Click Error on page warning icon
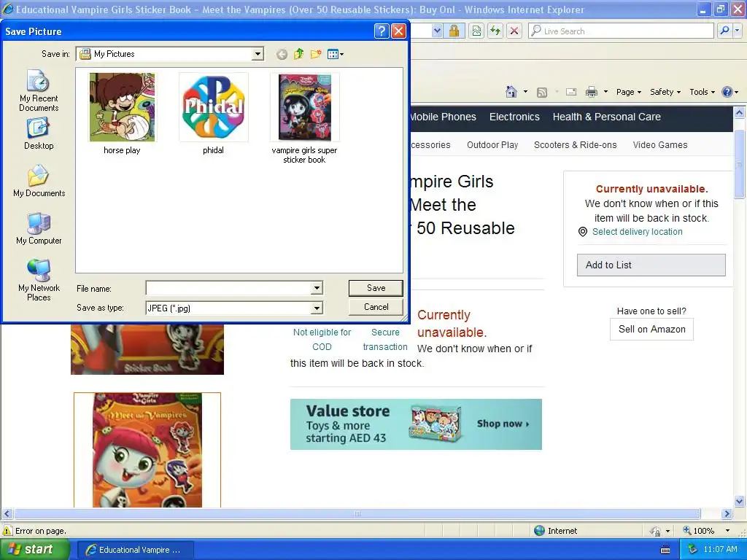Image resolution: width=747 pixels, height=560 pixels. click(7, 531)
